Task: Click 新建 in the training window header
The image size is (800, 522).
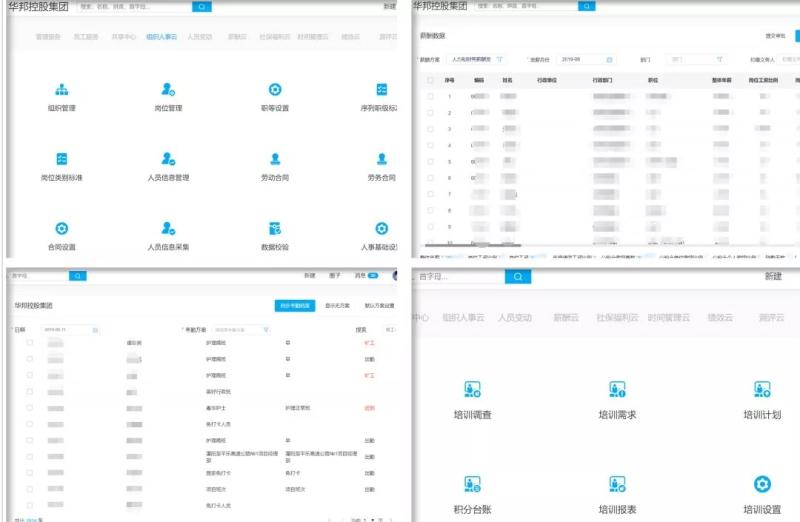Action: (773, 276)
